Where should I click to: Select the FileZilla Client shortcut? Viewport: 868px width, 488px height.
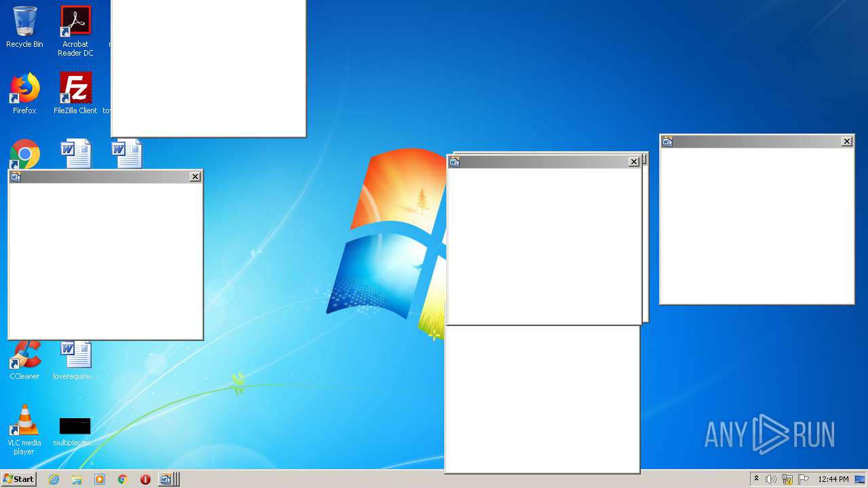pyautogui.click(x=75, y=94)
